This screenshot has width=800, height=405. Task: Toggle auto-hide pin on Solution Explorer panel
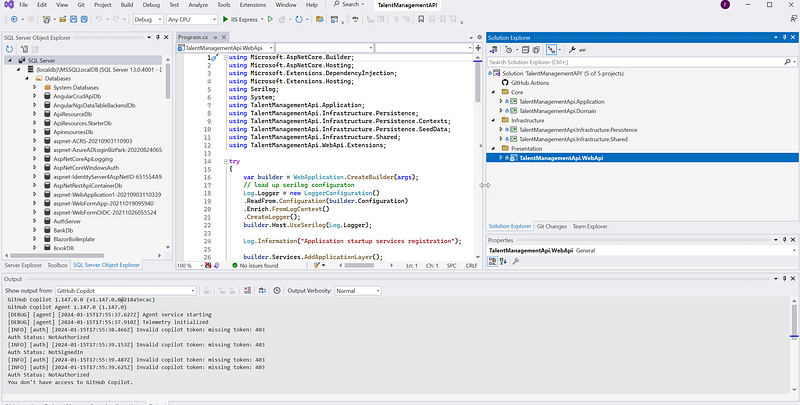pos(784,37)
